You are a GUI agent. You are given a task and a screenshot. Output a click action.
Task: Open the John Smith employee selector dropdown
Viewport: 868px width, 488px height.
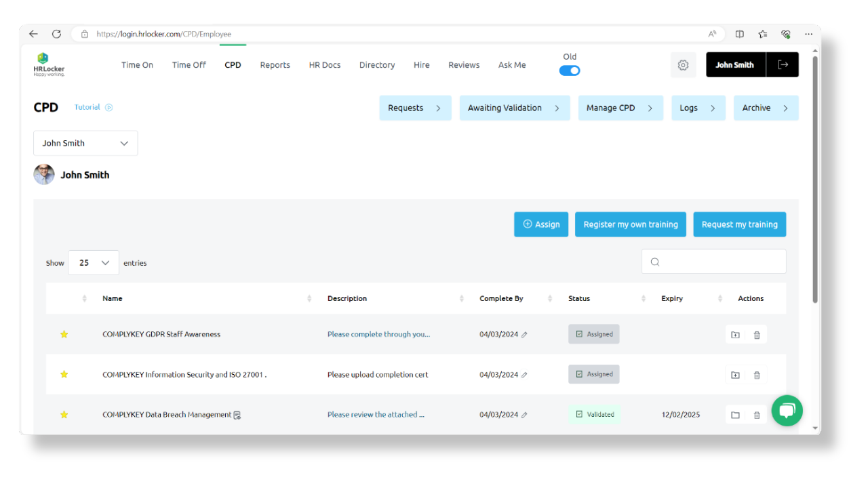click(85, 143)
